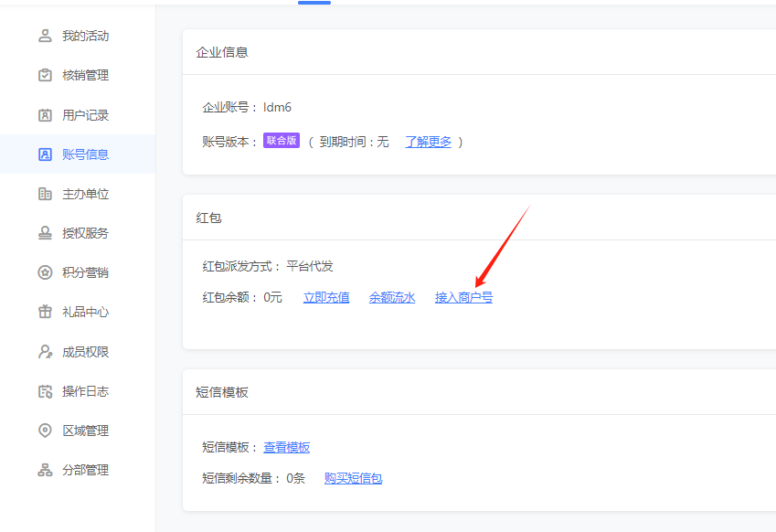Click the 我的活动 person icon
776x532 pixels.
pos(45,37)
